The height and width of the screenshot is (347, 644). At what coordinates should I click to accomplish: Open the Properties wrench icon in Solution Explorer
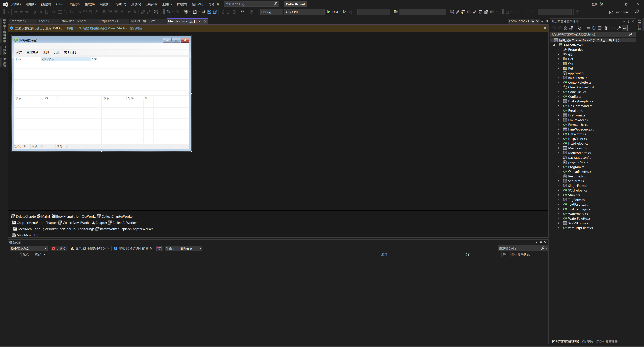pyautogui.click(x=619, y=28)
